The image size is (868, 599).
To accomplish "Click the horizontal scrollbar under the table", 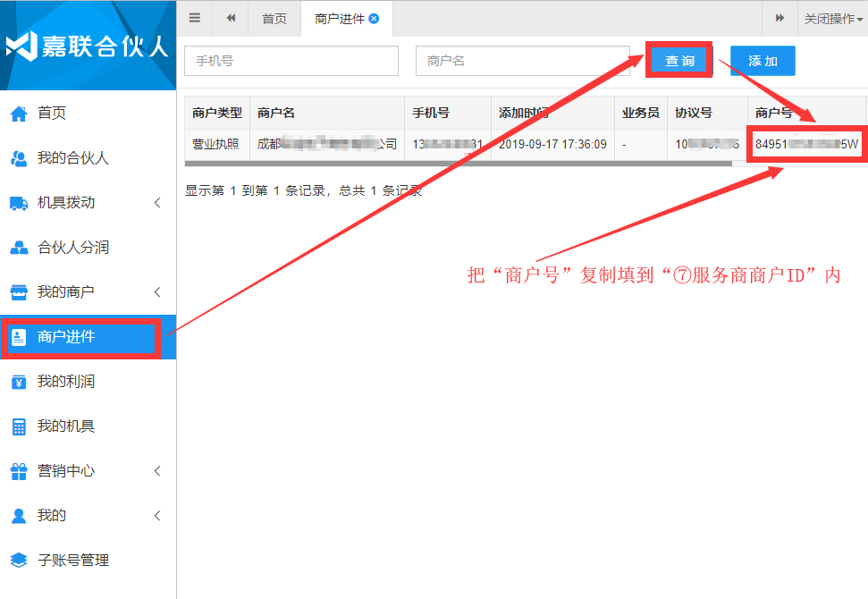I will [x=458, y=164].
